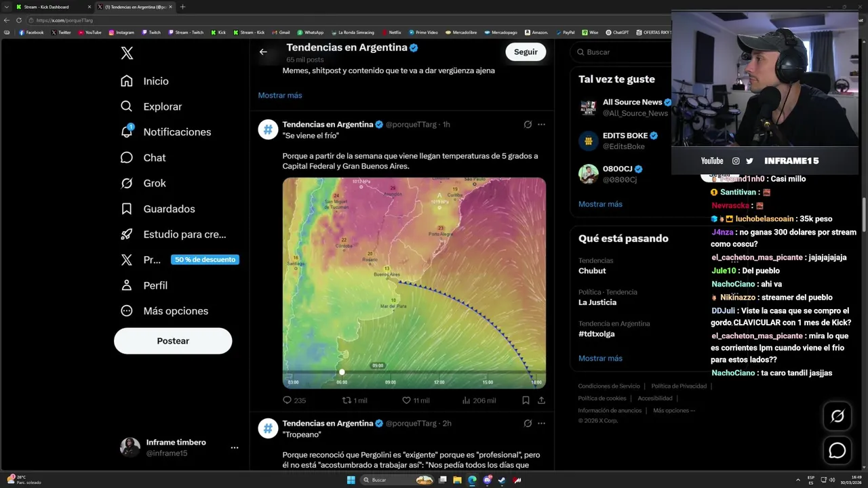This screenshot has height=488, width=868.
Task: Open the YouTube bookmark
Action: 90,33
